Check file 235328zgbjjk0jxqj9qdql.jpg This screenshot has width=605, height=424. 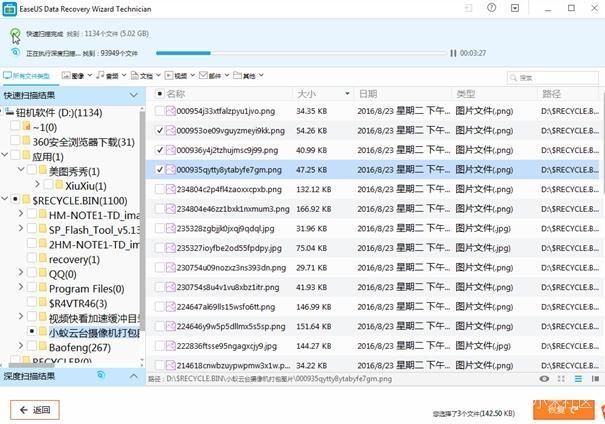159,228
